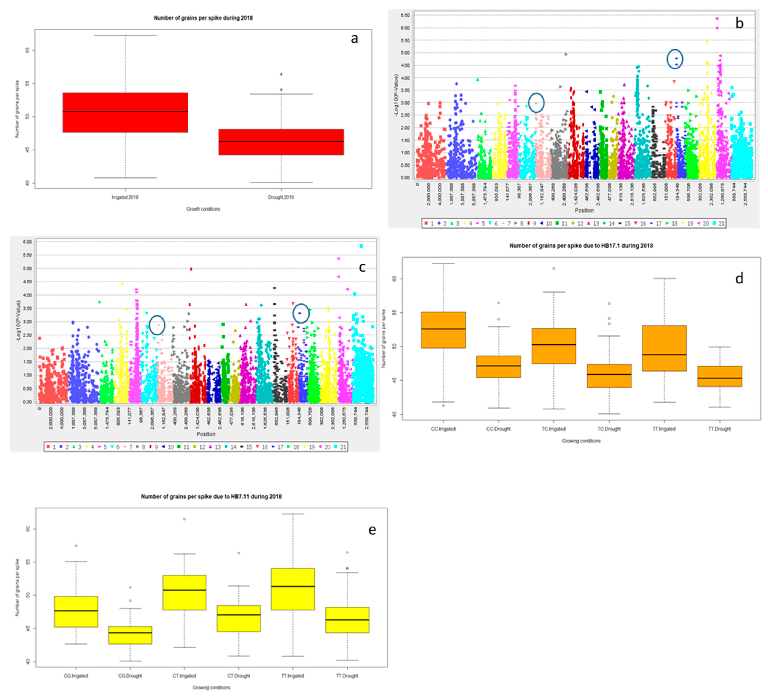768x700 pixels.
Task: Click the red inverted triangle legend marker for chromosome 16 in panel c
Action: (x=257, y=447)
